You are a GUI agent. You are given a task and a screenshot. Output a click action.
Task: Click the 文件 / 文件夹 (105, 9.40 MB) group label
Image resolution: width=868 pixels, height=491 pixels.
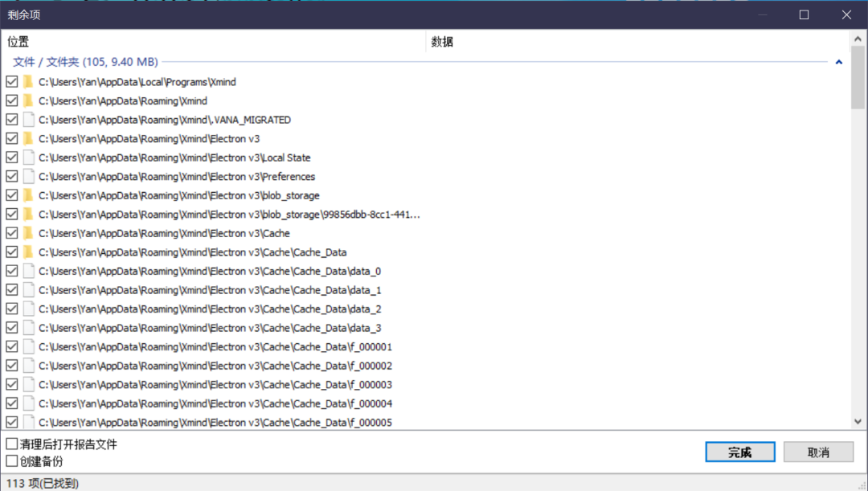(85, 62)
